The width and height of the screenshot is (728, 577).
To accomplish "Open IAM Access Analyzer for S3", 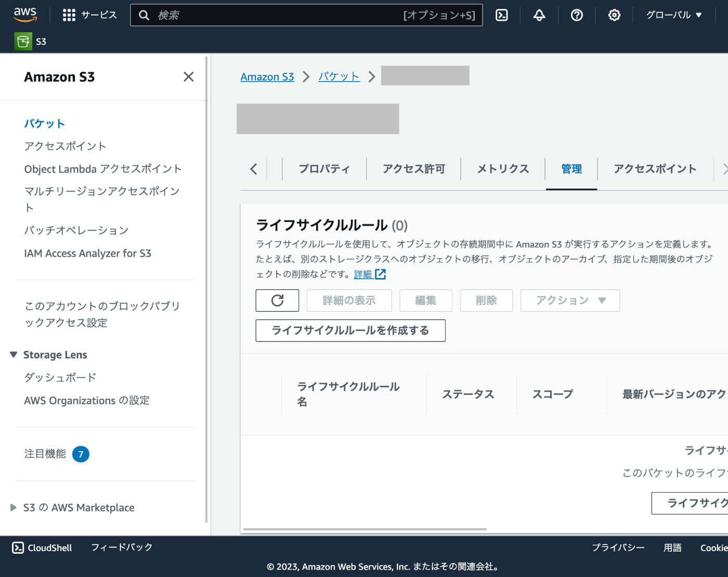I will click(x=87, y=253).
